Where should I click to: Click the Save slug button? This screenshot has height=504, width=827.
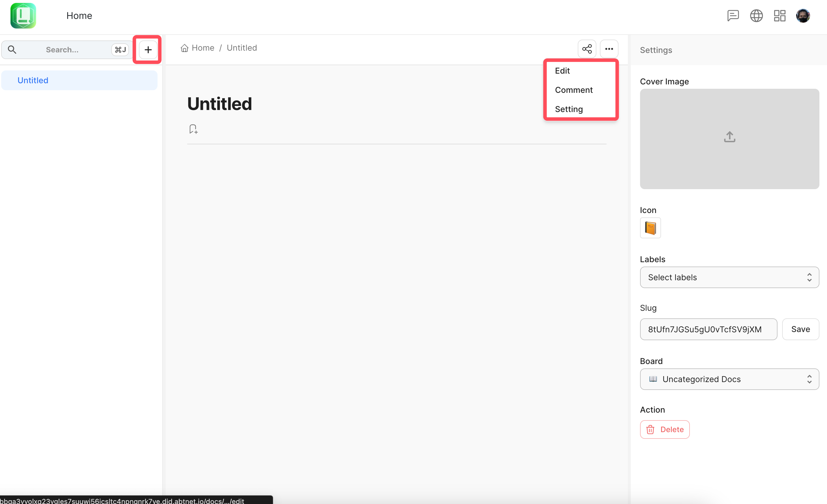tap(800, 329)
